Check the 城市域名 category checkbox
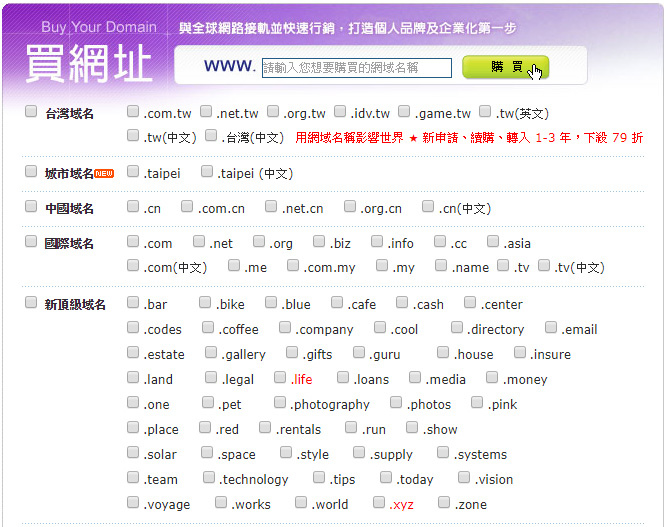666x527 pixels. 31,172
